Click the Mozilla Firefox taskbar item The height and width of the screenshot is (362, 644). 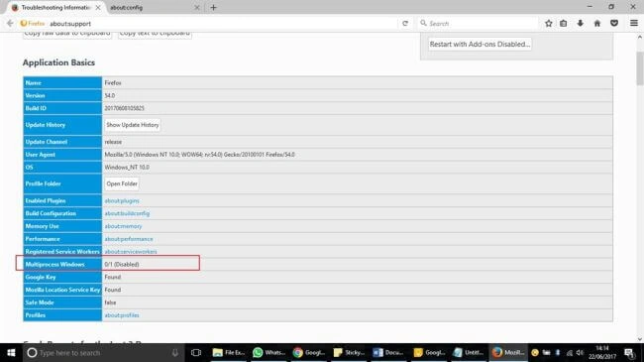tap(508, 352)
